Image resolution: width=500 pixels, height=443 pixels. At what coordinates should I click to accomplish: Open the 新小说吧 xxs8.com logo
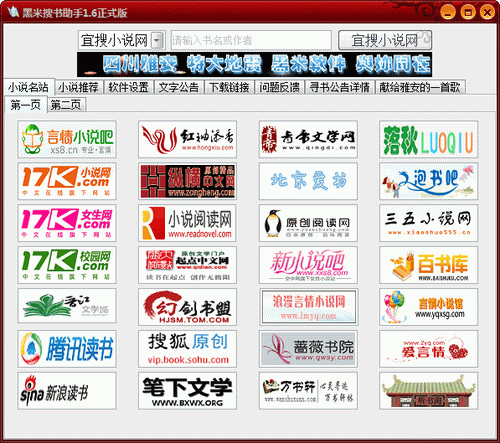[308, 265]
